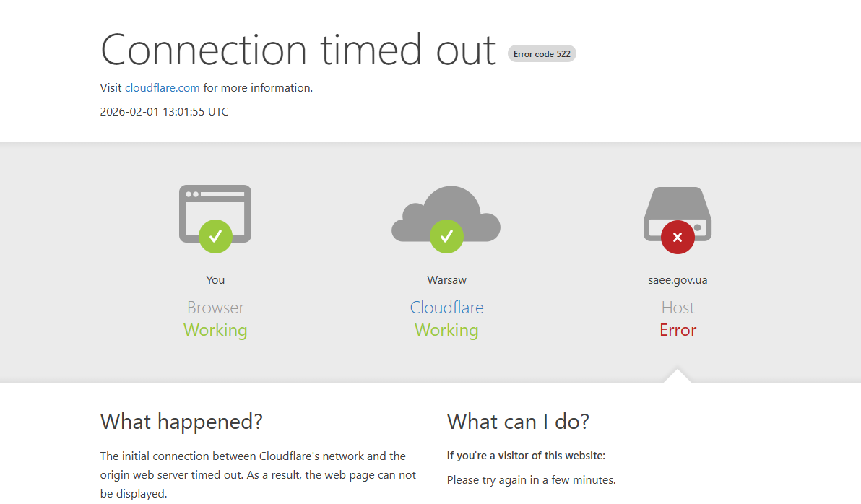
Task: Click the green checkmark on browser icon
Action: tap(215, 236)
